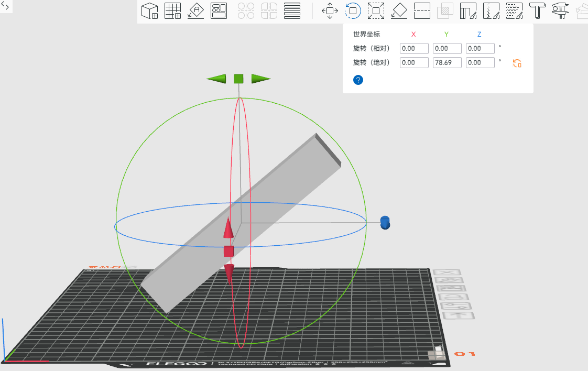Select the Text emboss T tool
Image resolution: width=588 pixels, height=371 pixels.
click(537, 10)
